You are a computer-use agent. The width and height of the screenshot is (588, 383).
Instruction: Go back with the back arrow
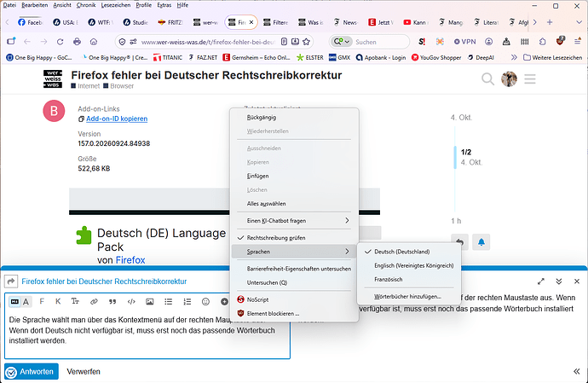[27, 42]
